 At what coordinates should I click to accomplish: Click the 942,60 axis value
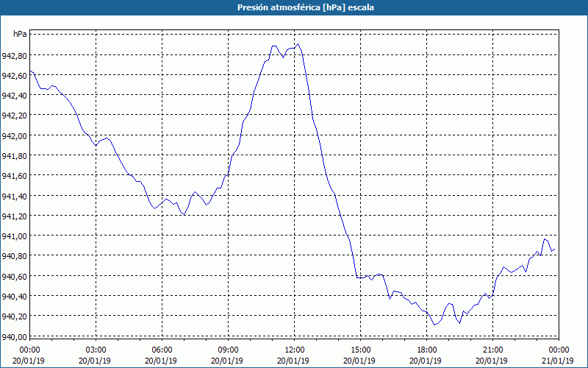(x=14, y=76)
